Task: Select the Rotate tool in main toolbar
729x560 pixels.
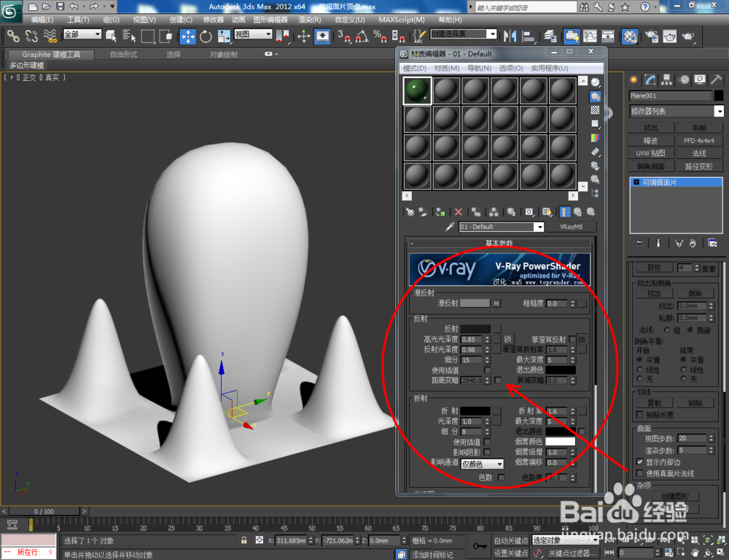Action: (x=206, y=36)
